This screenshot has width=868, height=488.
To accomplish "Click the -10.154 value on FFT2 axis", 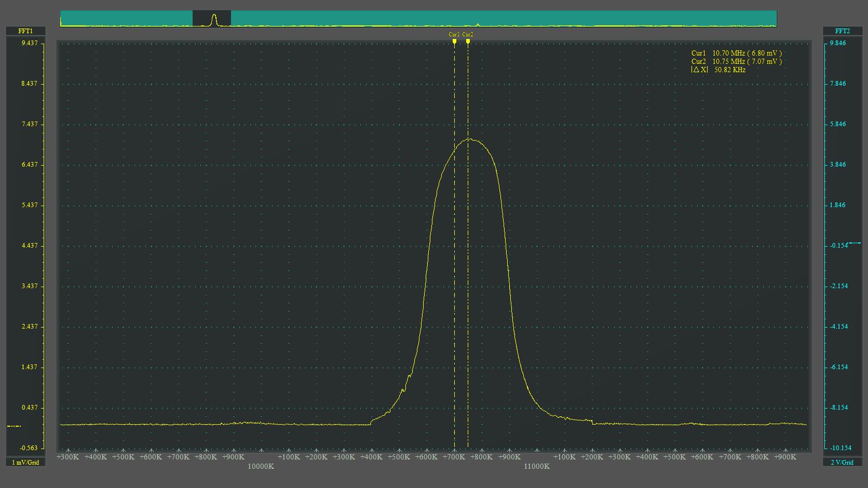I will click(841, 448).
